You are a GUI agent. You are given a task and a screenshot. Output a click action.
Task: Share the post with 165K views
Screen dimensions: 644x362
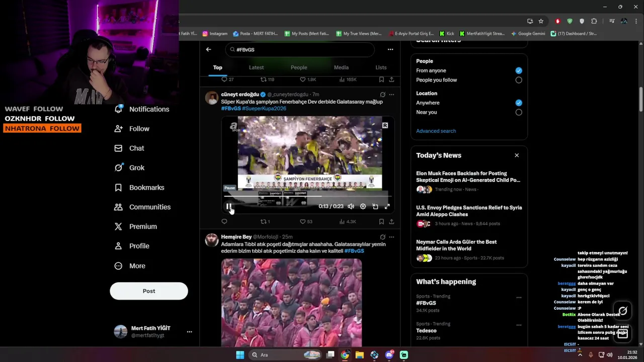point(391,79)
